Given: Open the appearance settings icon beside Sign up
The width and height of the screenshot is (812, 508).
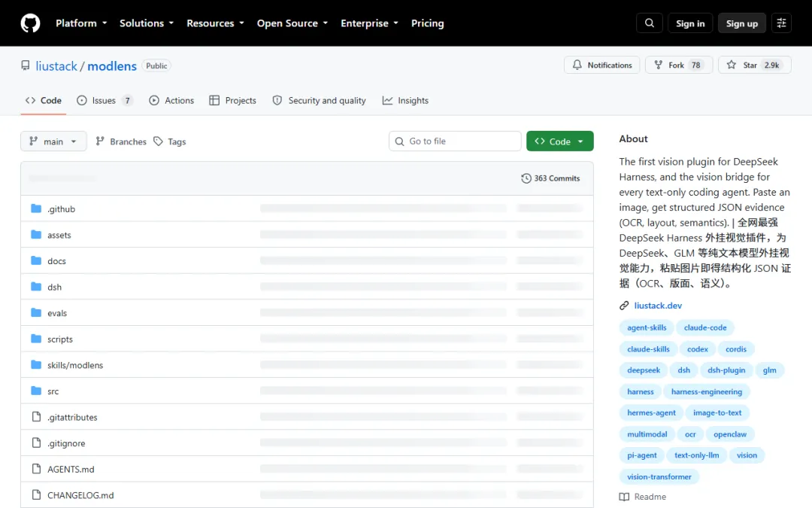Looking at the screenshot, I should click(781, 23).
